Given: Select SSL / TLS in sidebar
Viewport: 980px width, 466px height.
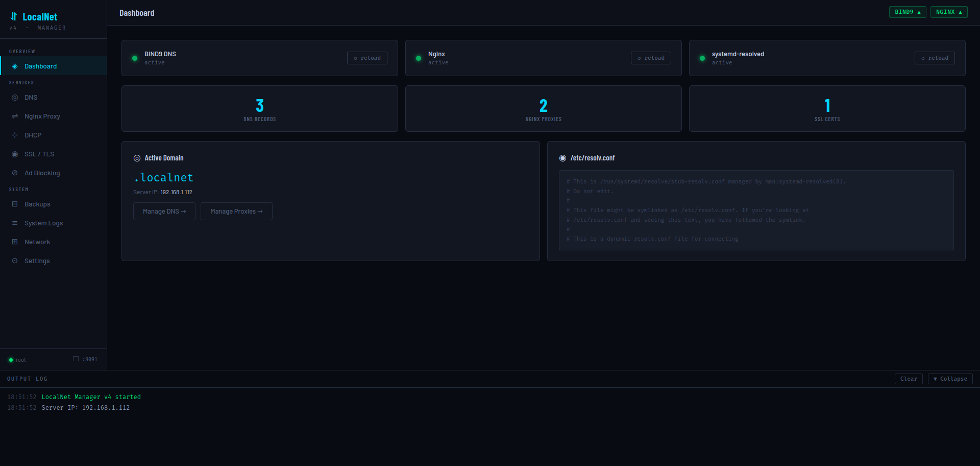Looking at the screenshot, I should click(x=54, y=154).
